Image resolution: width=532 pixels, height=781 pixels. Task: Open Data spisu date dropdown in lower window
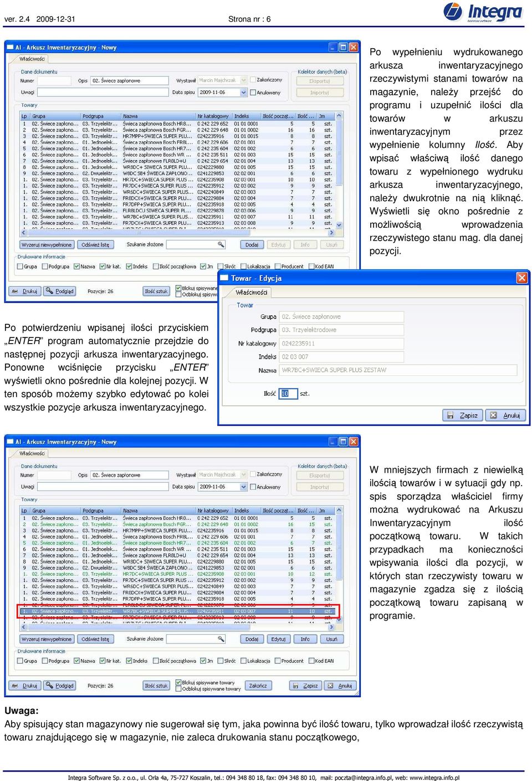243,487
